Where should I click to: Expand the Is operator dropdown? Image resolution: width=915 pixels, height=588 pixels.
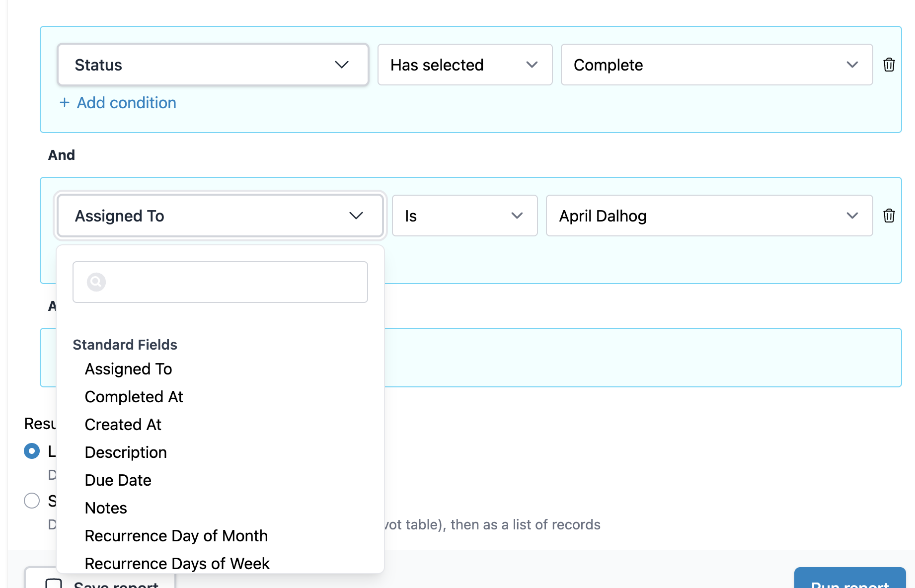(x=464, y=216)
